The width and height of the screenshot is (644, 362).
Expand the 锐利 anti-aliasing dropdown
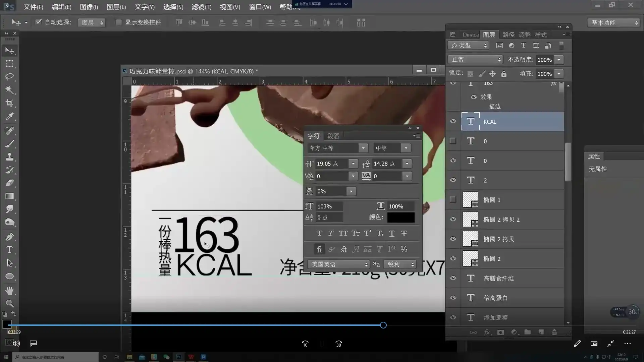(x=400, y=264)
